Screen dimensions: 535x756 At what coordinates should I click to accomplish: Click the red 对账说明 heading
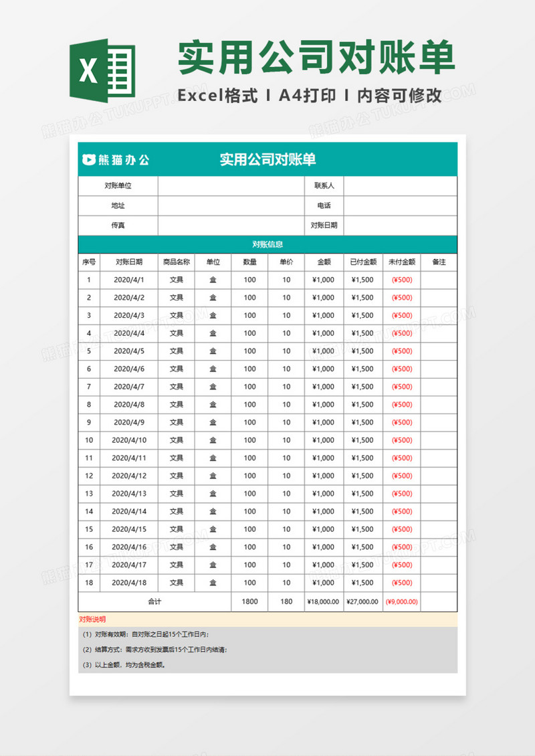pyautogui.click(x=92, y=620)
